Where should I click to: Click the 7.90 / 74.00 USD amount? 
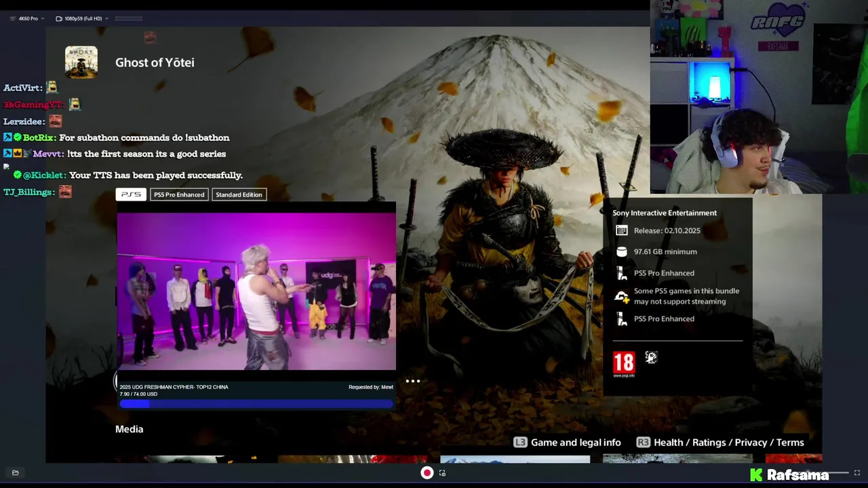[x=138, y=394]
